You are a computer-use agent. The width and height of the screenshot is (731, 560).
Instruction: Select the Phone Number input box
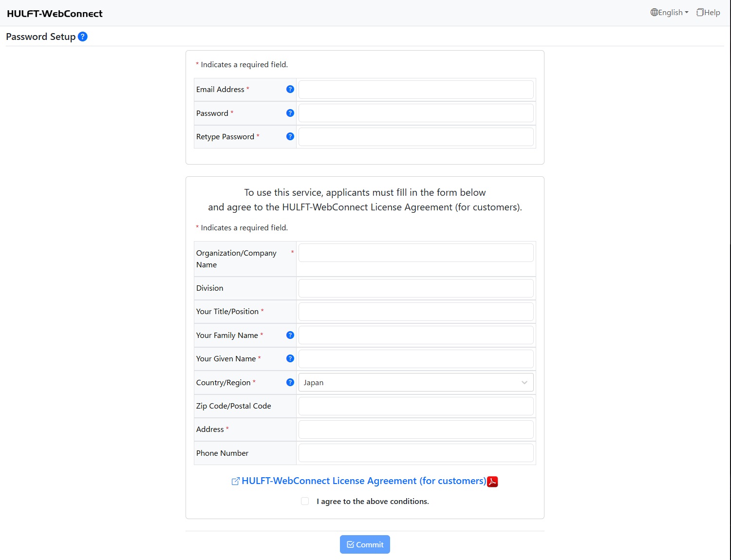point(415,452)
